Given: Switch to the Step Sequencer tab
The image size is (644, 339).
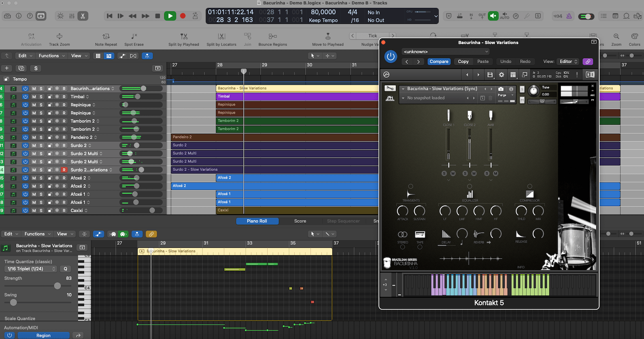Looking at the screenshot, I should [x=343, y=221].
